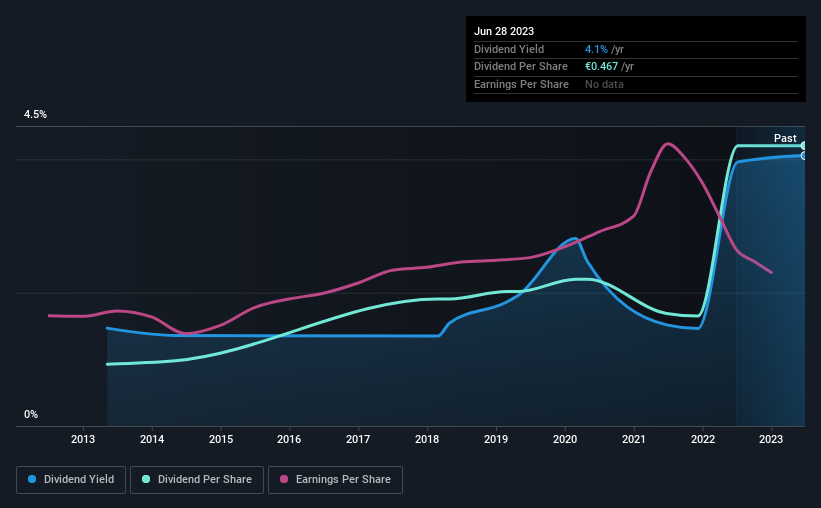The width and height of the screenshot is (821, 508).
Task: Click the 2014 x-axis label
Action: click(152, 439)
